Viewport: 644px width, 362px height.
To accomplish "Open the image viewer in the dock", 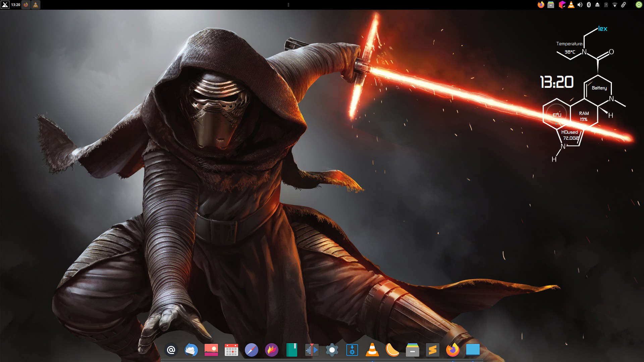I will click(211, 350).
